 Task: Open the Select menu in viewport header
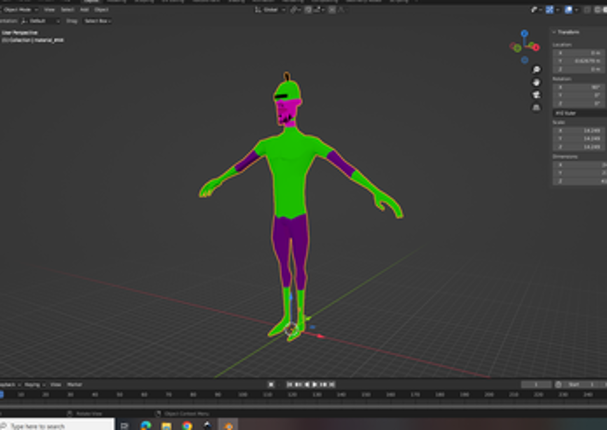coord(67,10)
